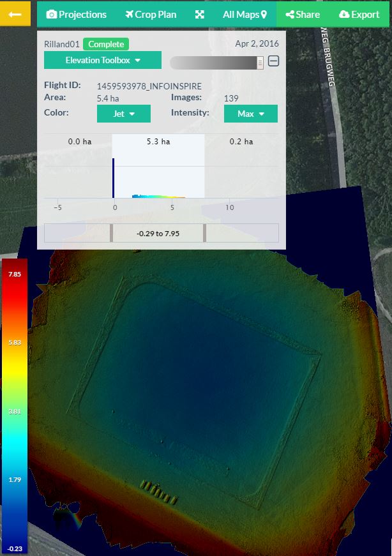Click the left handle of elevation range
The height and width of the screenshot is (556, 392).
pyautogui.click(x=111, y=233)
